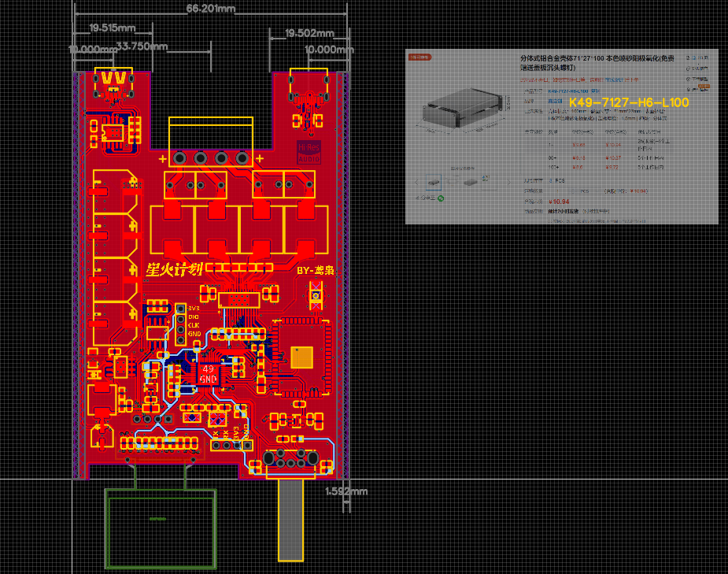
Task: Select the crossed antenna connector under BY text
Action: coord(316,295)
